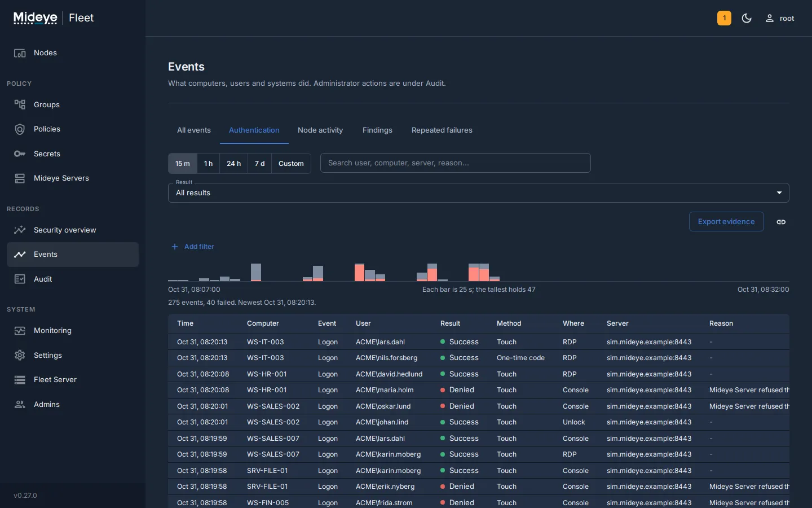
Task: Click user cell ACME\johan.lind
Action: click(x=382, y=422)
